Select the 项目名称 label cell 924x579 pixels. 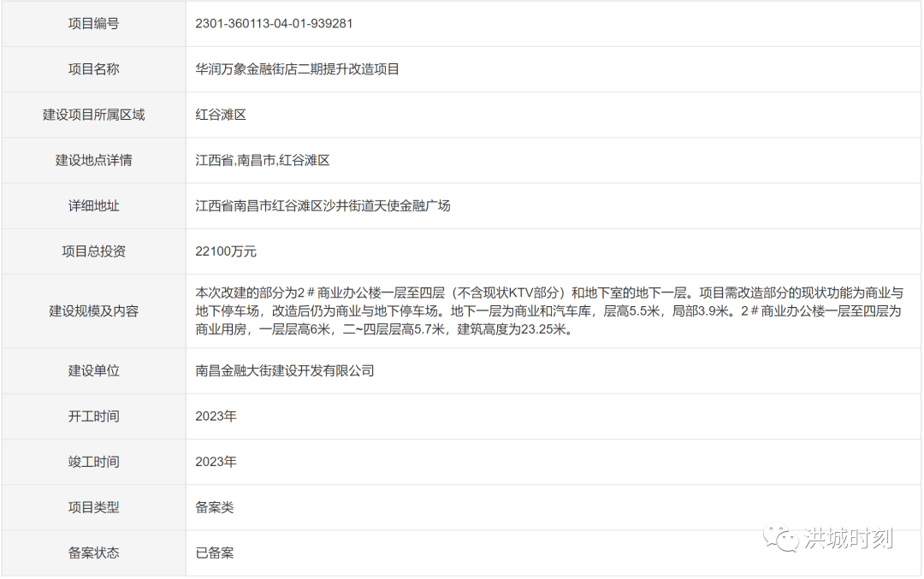coord(93,69)
